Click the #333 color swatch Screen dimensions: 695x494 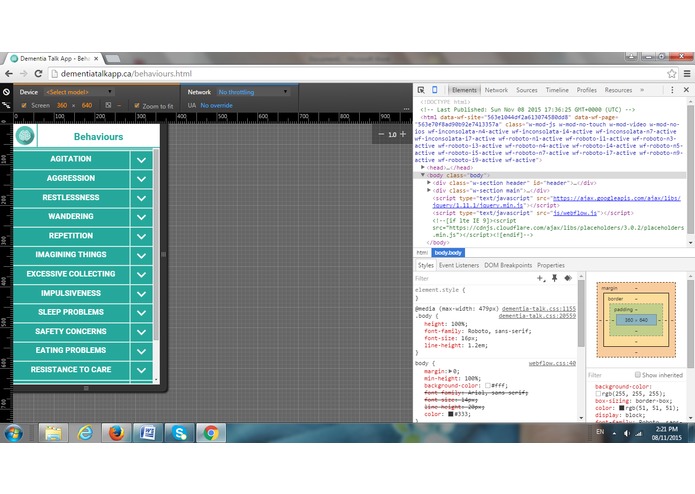point(450,414)
